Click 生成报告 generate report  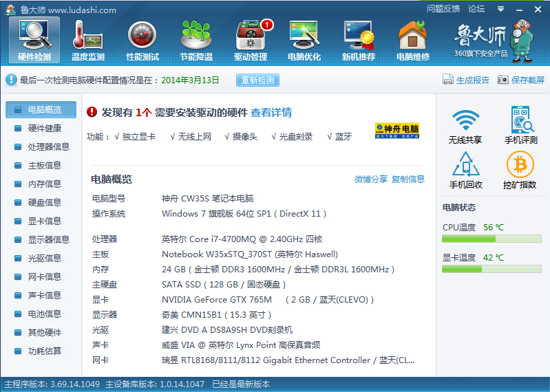(x=466, y=80)
